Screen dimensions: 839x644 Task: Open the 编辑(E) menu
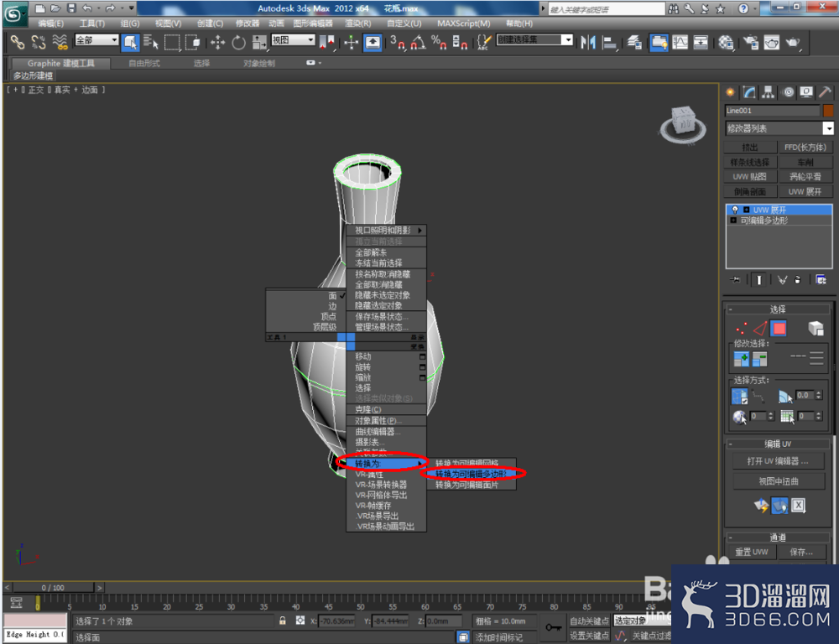[x=50, y=23]
